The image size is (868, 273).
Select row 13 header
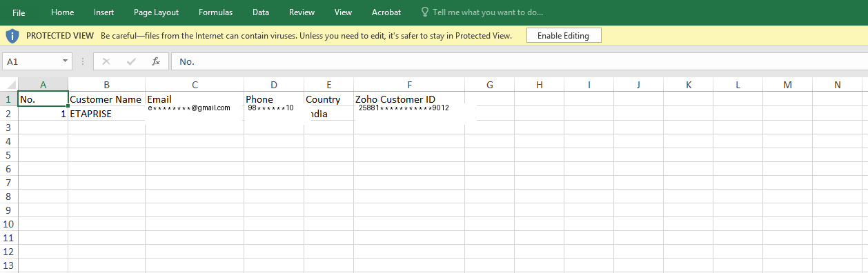click(9, 265)
